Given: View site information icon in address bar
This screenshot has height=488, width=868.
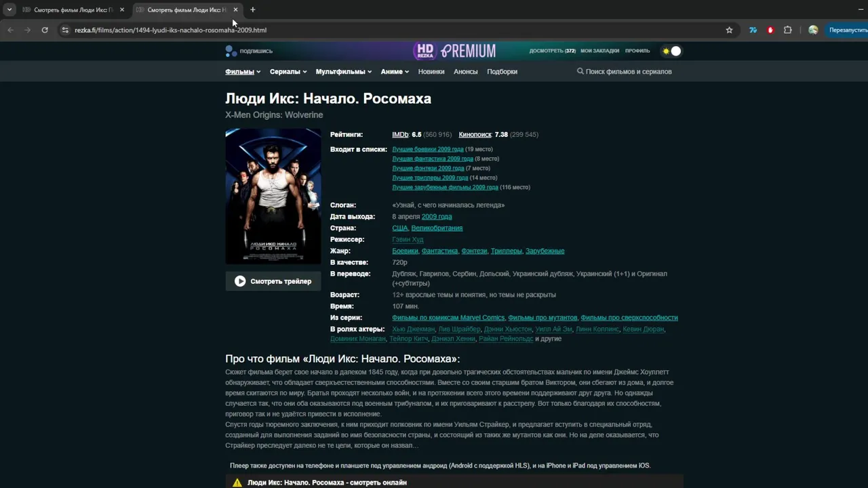Looking at the screenshot, I should tap(65, 30).
